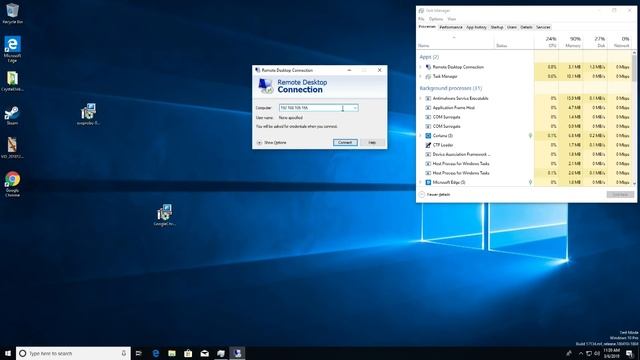
Task: Select the Google Chrome desktop shortcut
Action: (12, 184)
